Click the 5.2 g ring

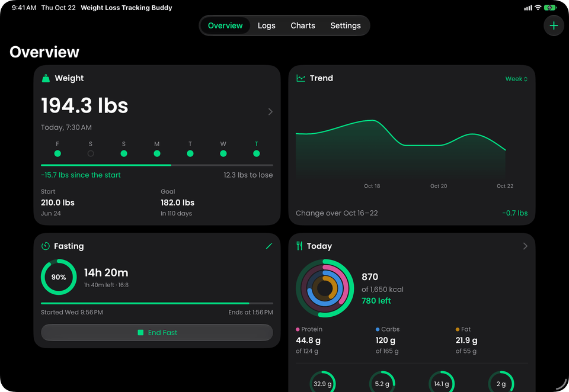pyautogui.click(x=382, y=381)
